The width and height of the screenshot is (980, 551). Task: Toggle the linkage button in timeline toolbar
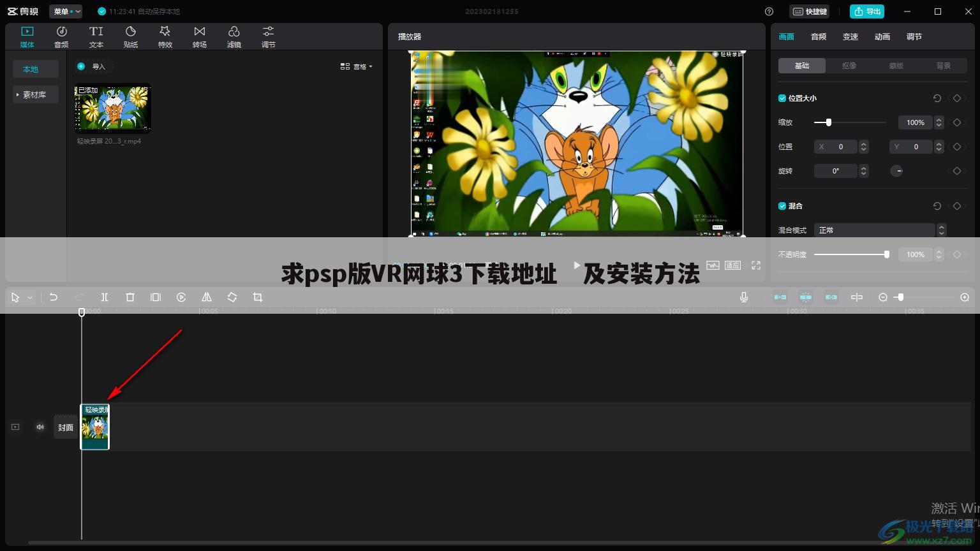(x=831, y=297)
